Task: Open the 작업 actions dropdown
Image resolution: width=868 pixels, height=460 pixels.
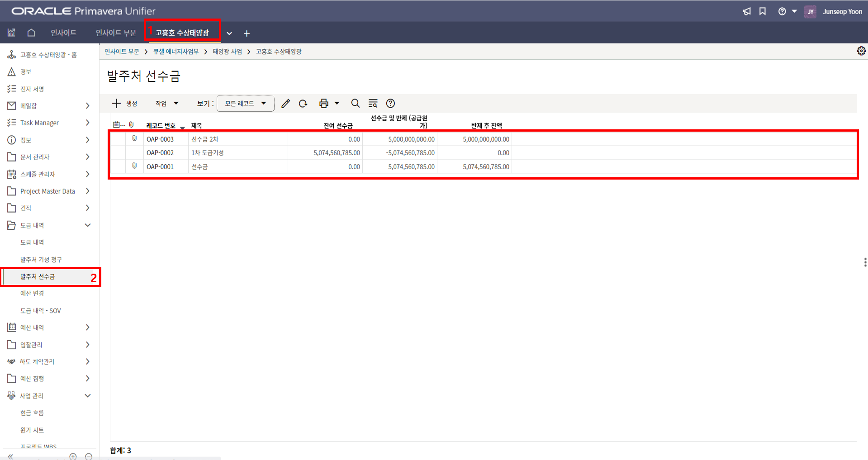Action: coord(166,104)
